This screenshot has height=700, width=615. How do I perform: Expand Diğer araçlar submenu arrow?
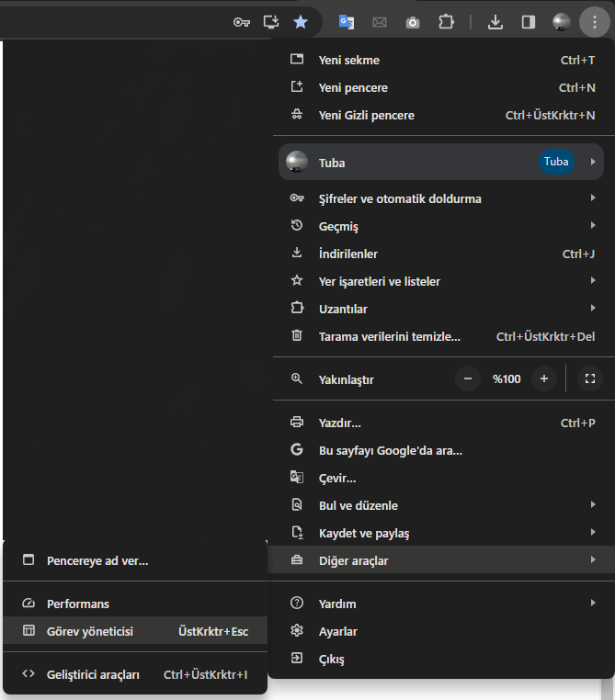(x=593, y=559)
